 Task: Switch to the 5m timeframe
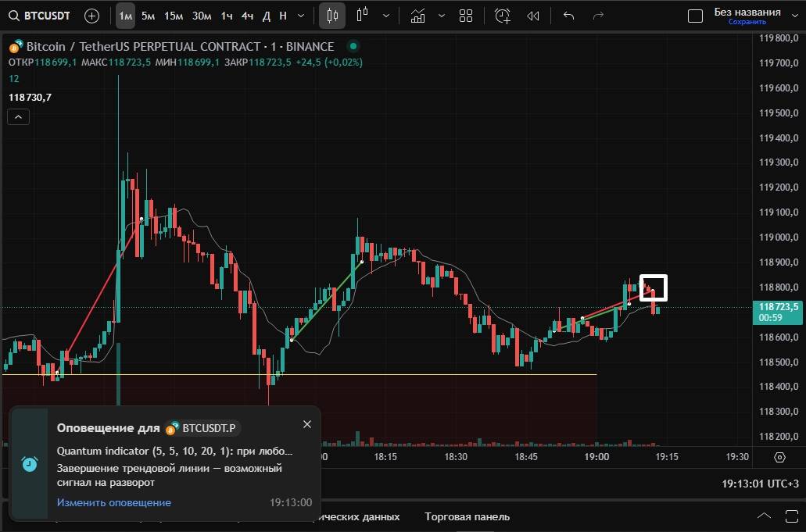tap(148, 16)
